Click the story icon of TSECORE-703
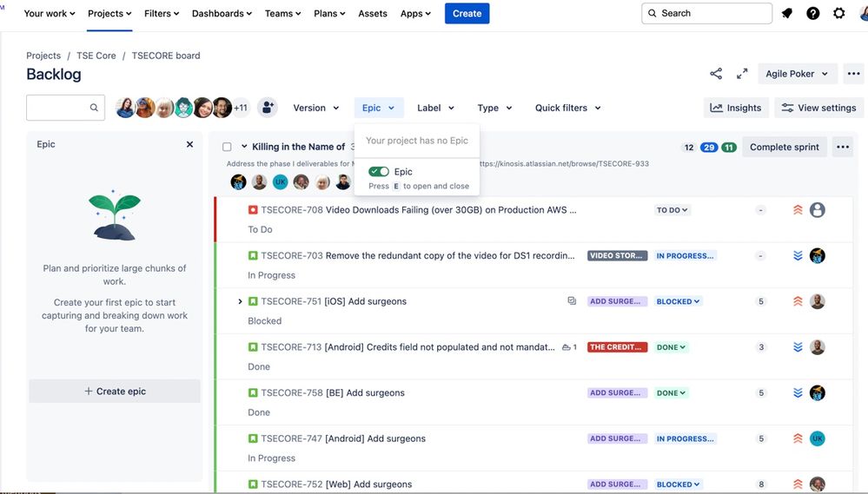 click(253, 255)
